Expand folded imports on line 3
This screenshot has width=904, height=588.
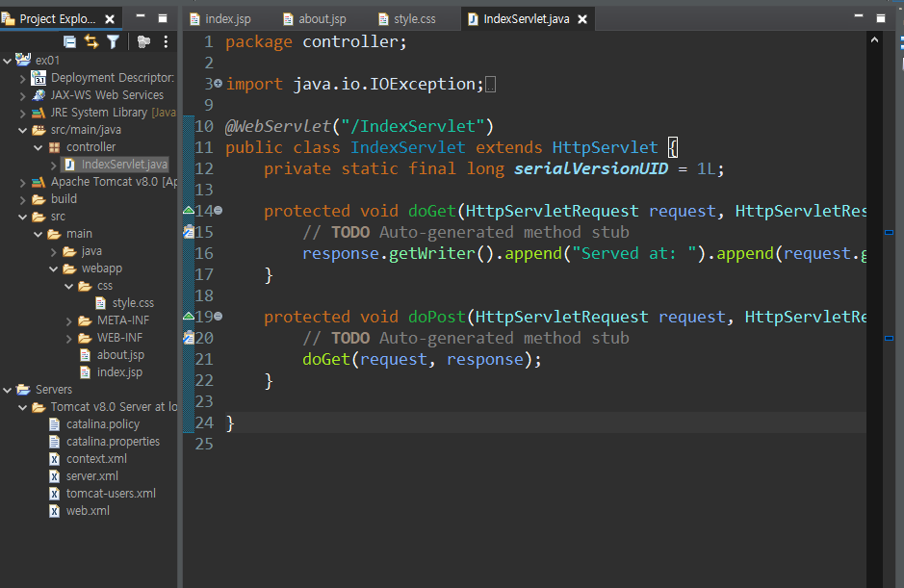(x=218, y=84)
